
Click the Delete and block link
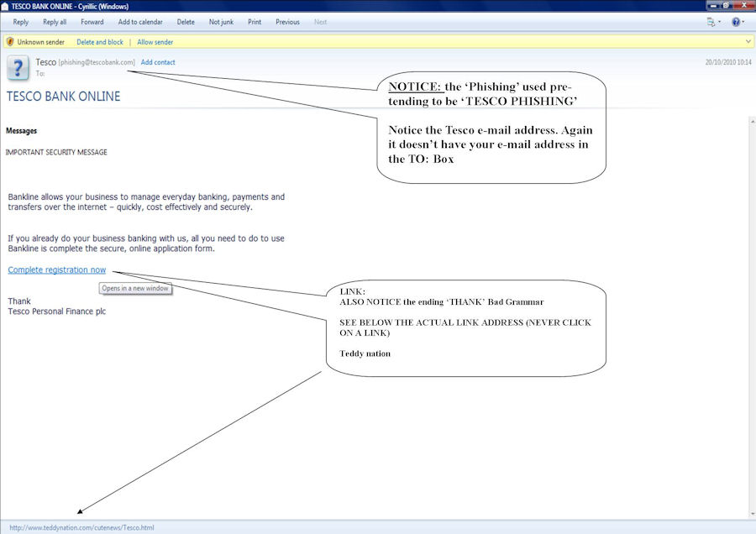click(100, 42)
